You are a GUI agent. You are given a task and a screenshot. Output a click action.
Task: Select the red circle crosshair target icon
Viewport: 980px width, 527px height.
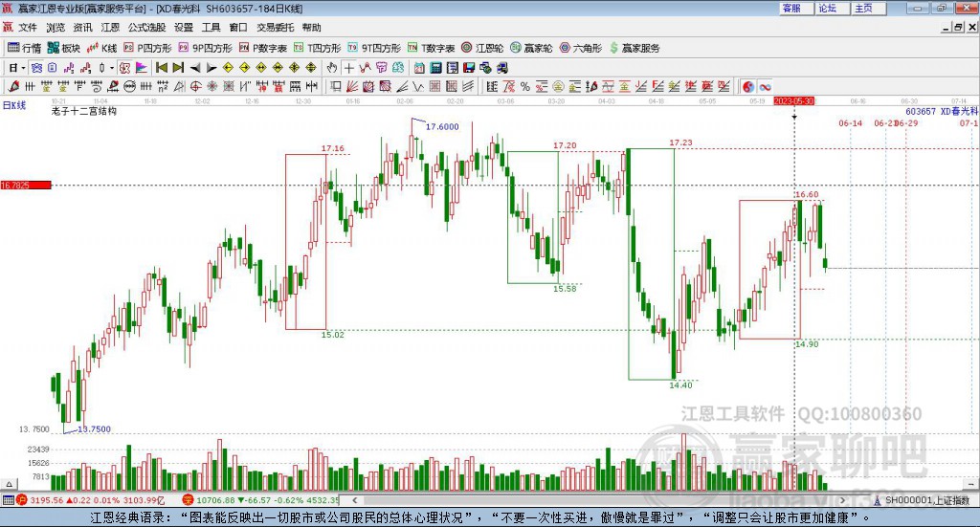(x=195, y=87)
